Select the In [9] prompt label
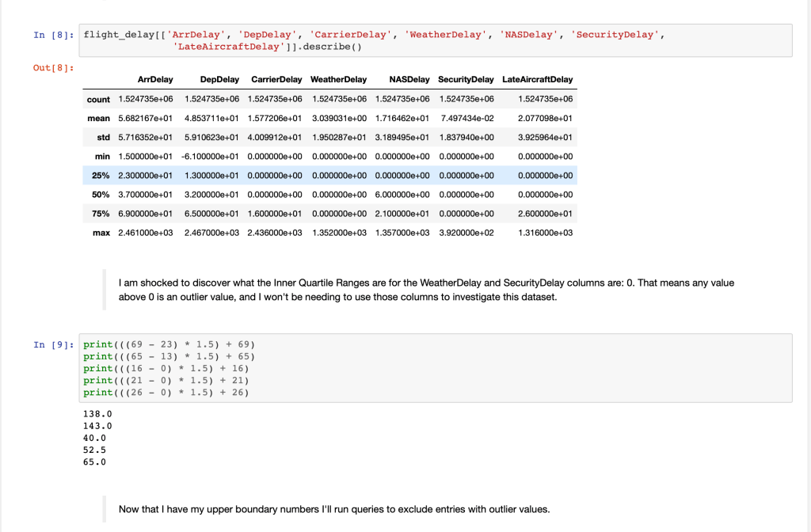The height and width of the screenshot is (532, 811). click(55, 345)
